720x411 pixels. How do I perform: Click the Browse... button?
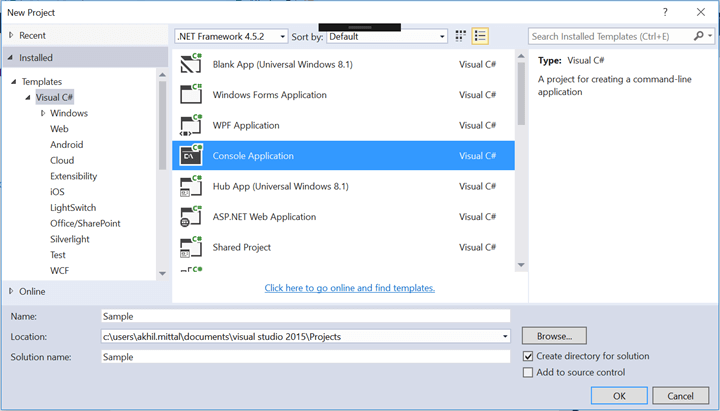(x=554, y=336)
